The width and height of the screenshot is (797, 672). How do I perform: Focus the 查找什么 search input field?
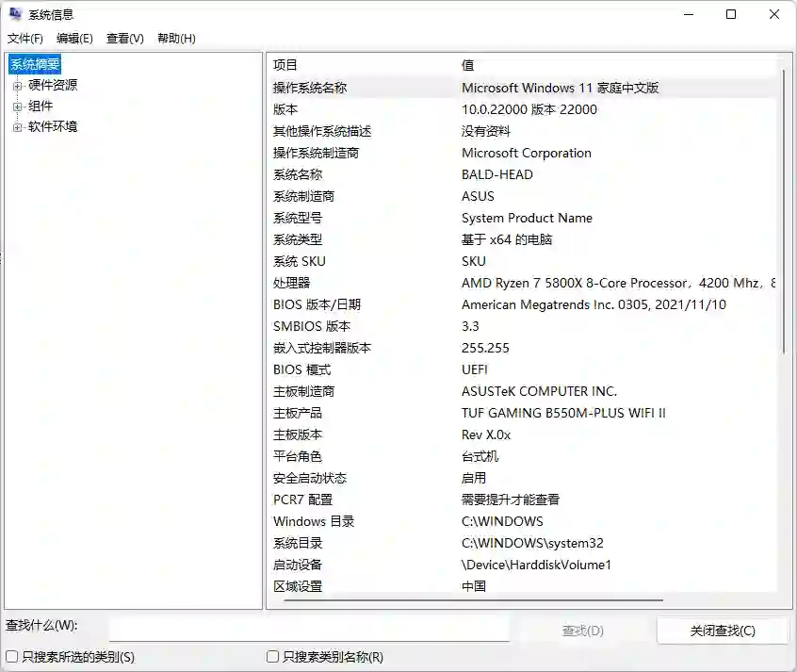pyautogui.click(x=309, y=630)
